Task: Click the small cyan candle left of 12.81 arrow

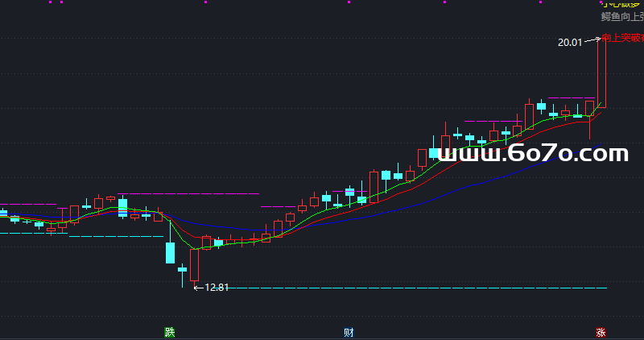Action: point(182,269)
